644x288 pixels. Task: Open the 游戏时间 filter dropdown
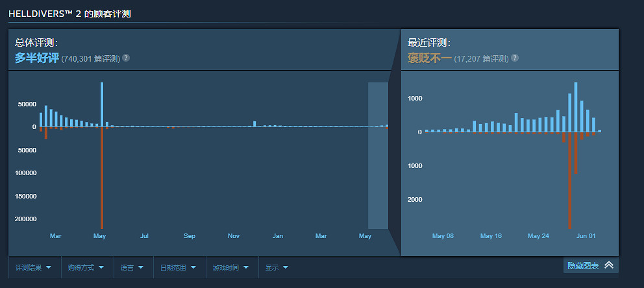[230, 267]
